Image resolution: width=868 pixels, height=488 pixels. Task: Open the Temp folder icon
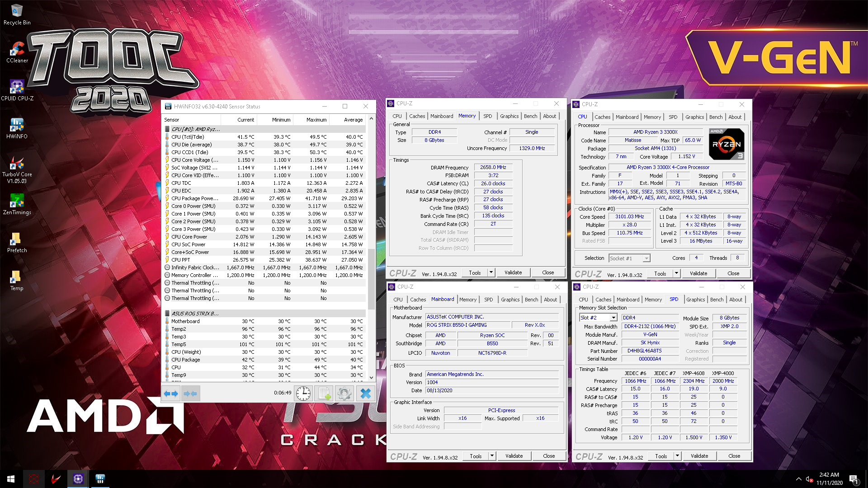(x=17, y=280)
